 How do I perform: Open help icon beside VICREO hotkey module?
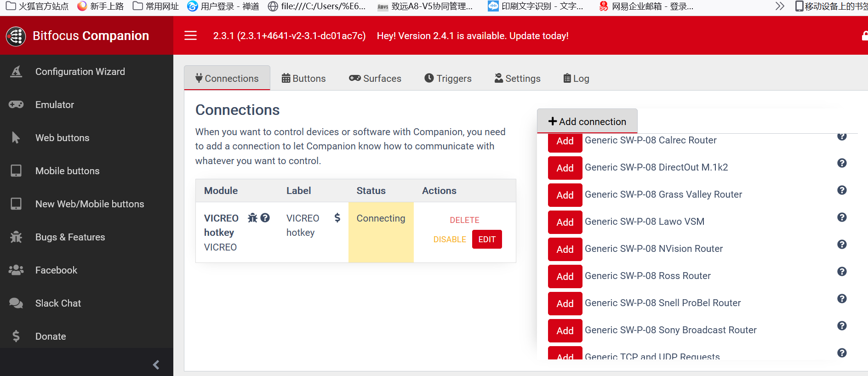point(265,218)
